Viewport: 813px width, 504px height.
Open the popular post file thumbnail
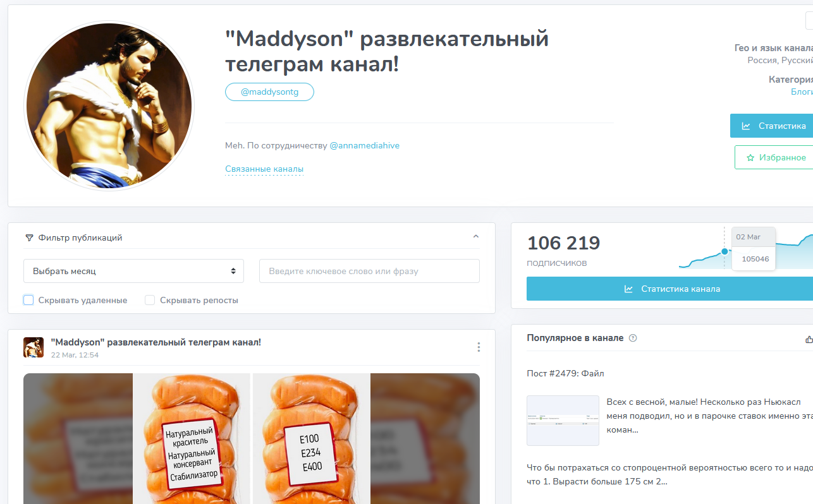563,421
